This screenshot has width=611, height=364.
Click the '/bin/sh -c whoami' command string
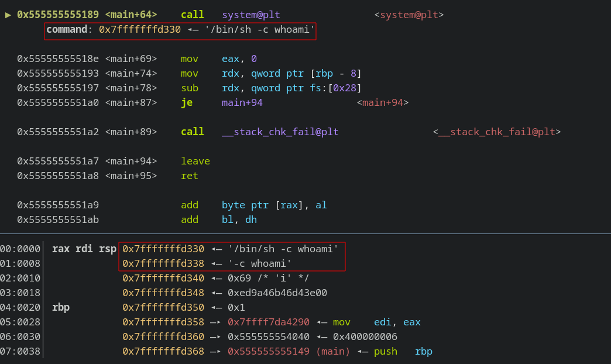pos(260,30)
